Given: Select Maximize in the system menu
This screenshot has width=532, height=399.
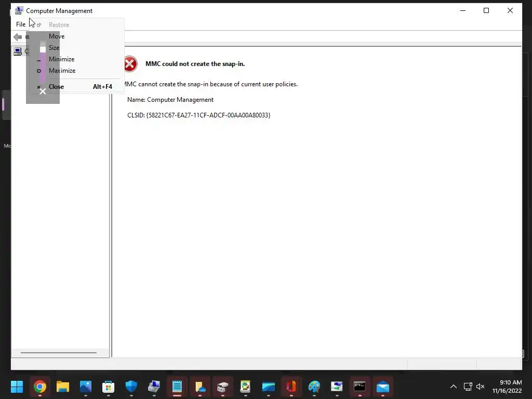Looking at the screenshot, I should pos(77,71).
